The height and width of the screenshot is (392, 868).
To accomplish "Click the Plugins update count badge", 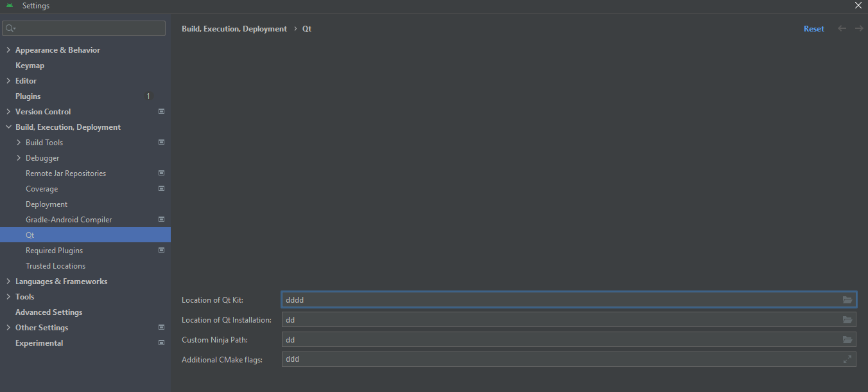I will pyautogui.click(x=148, y=96).
